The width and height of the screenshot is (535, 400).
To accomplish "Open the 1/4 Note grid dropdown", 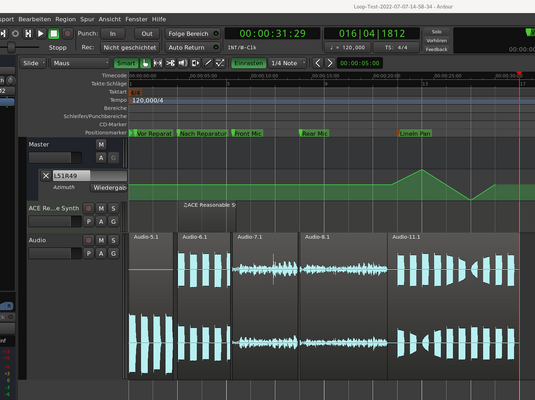I will (287, 63).
